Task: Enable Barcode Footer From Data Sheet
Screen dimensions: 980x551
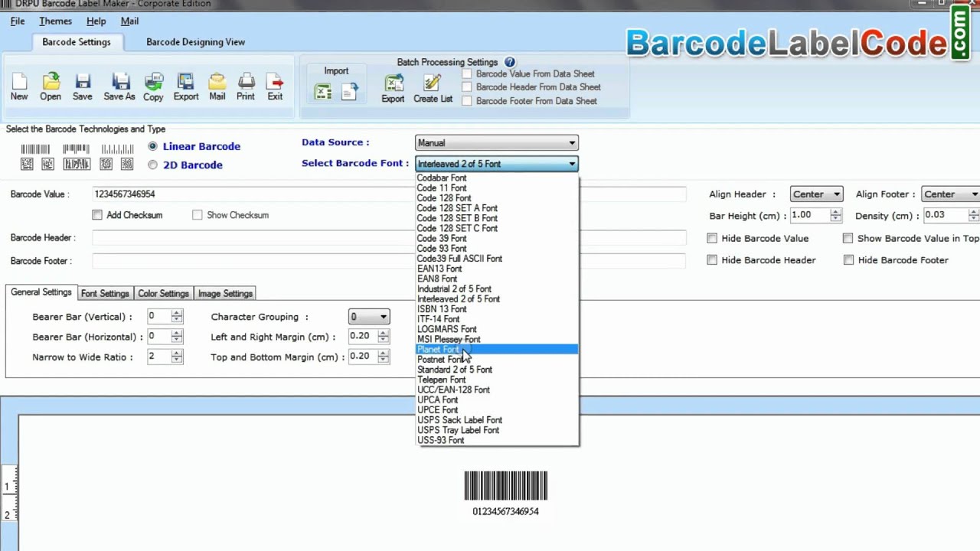Action: (467, 101)
